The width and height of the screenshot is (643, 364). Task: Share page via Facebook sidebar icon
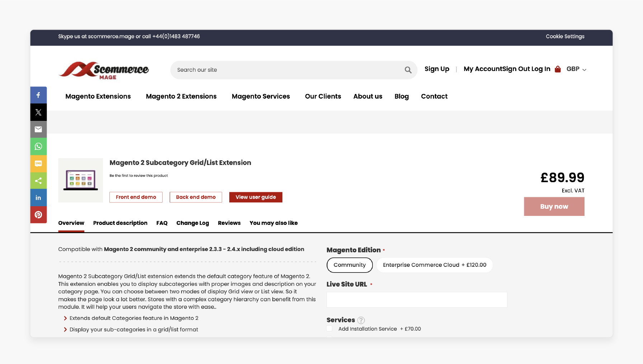pos(38,95)
